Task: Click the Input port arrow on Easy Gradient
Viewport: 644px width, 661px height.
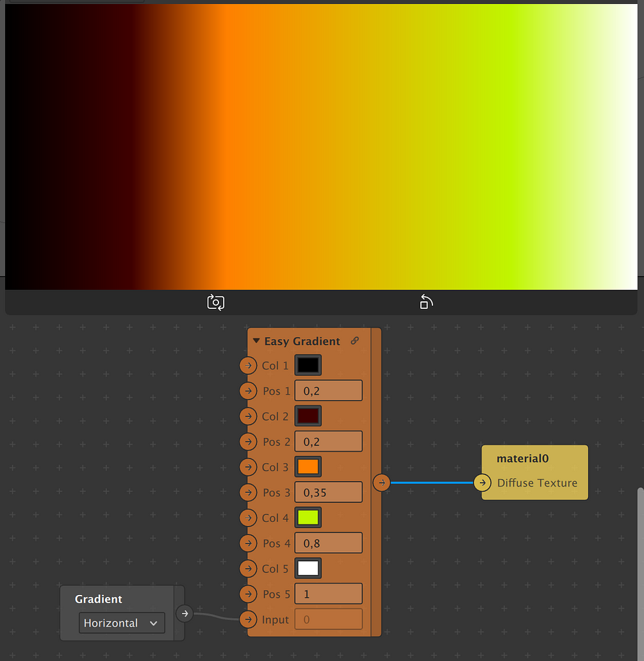Action: (x=248, y=619)
